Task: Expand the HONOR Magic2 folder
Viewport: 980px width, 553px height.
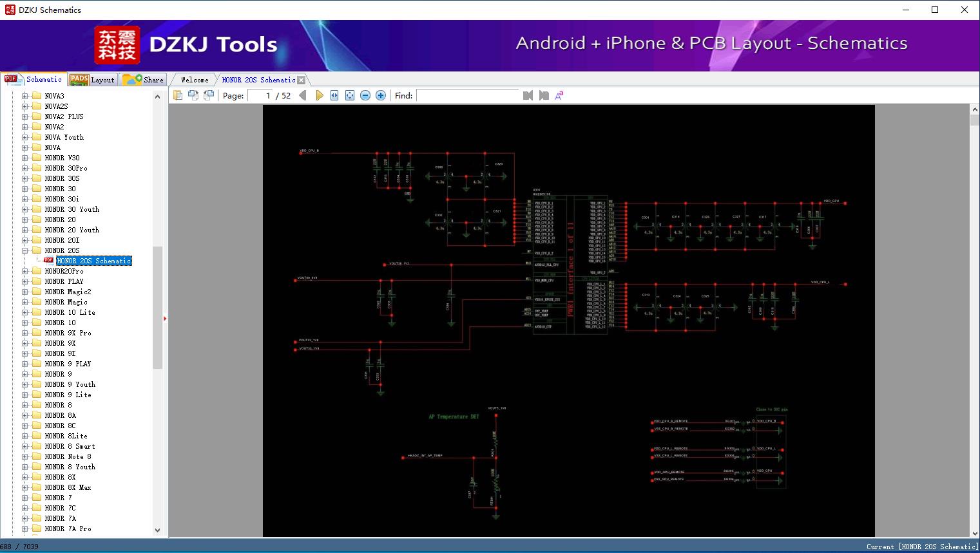Action: click(x=25, y=292)
